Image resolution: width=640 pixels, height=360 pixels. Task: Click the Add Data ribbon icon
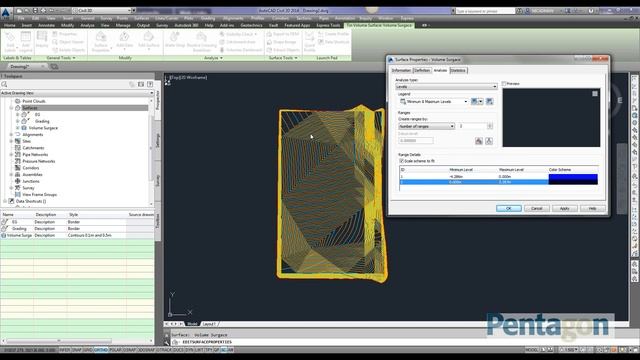(124, 37)
